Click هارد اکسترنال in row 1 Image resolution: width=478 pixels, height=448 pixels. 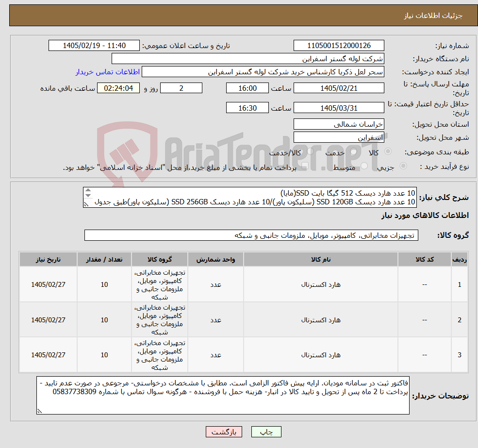pos(321,284)
